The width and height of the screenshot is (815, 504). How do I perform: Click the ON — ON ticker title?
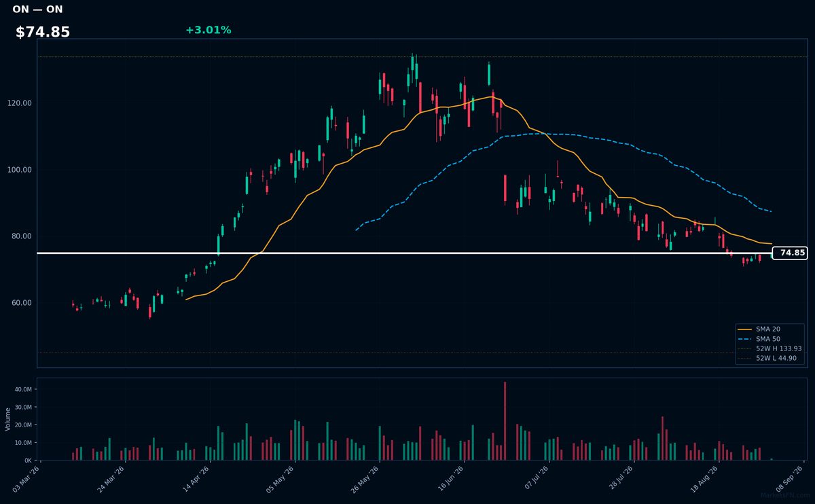(x=37, y=10)
